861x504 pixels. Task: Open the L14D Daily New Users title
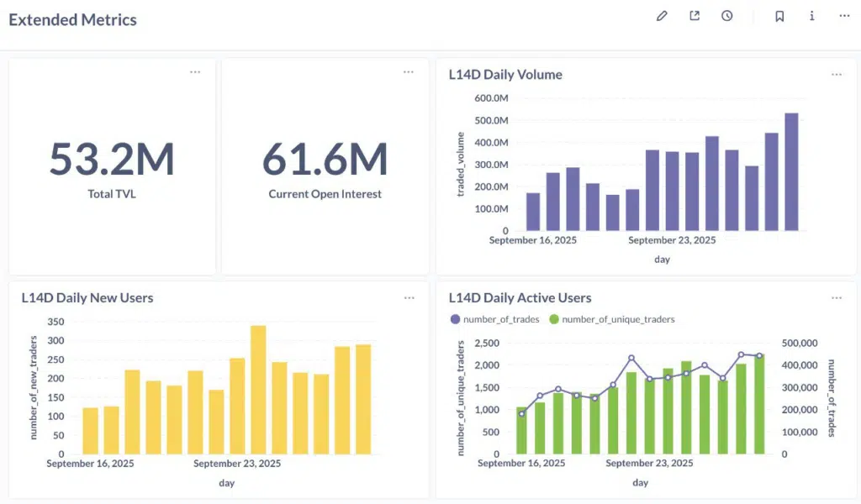87,297
